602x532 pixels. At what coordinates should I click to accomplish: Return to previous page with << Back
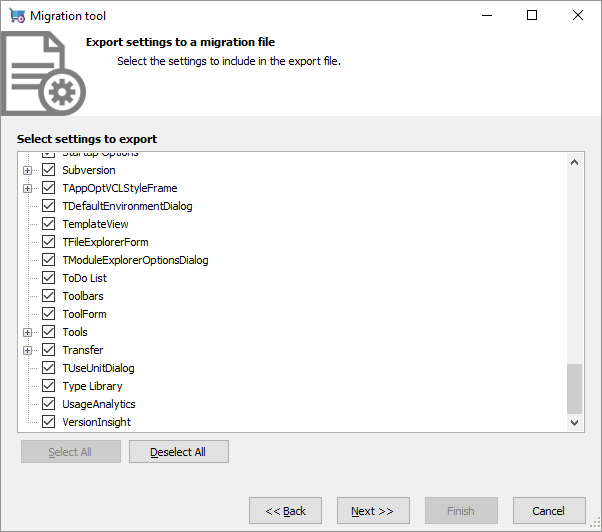[285, 511]
